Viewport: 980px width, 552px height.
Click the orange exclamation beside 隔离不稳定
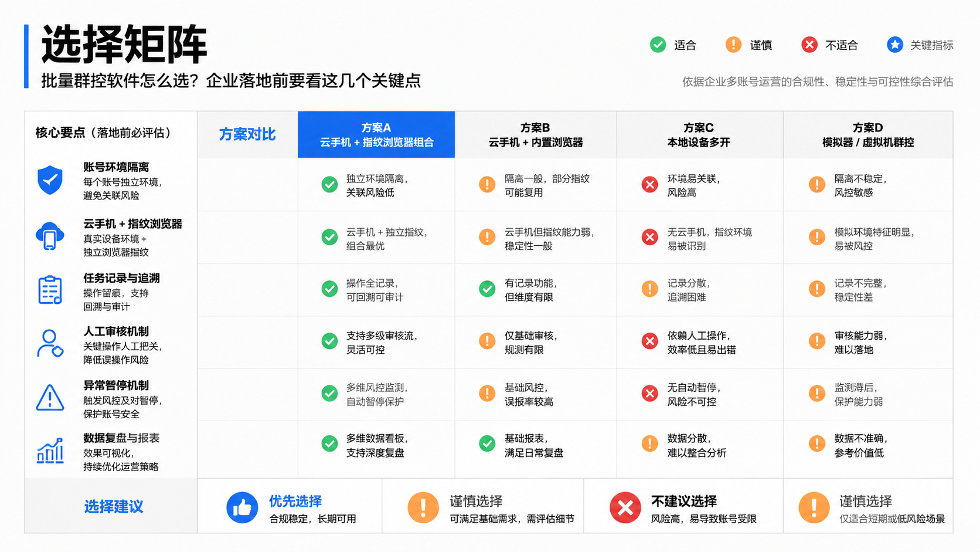click(817, 185)
